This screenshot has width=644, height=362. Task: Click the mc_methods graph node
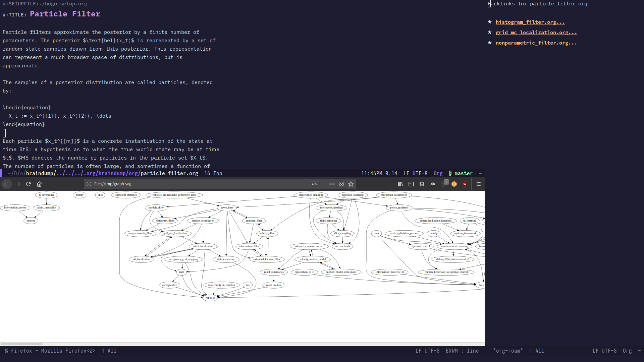click(342, 246)
